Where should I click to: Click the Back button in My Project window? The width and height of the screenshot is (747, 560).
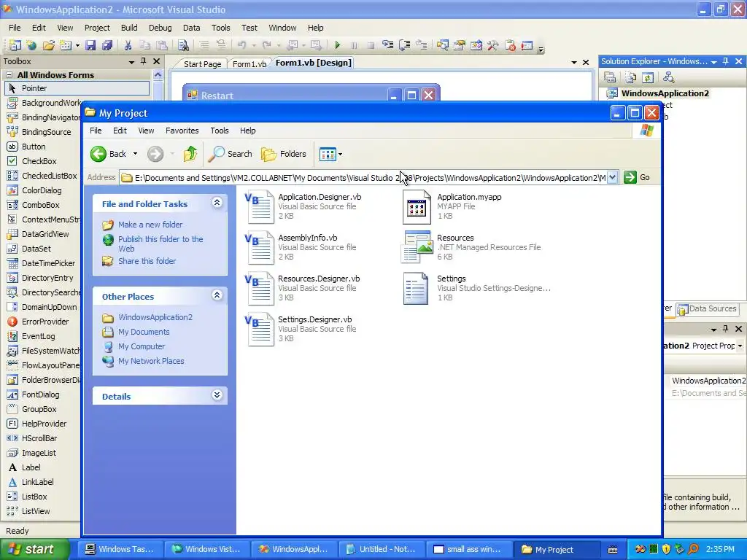pos(109,154)
